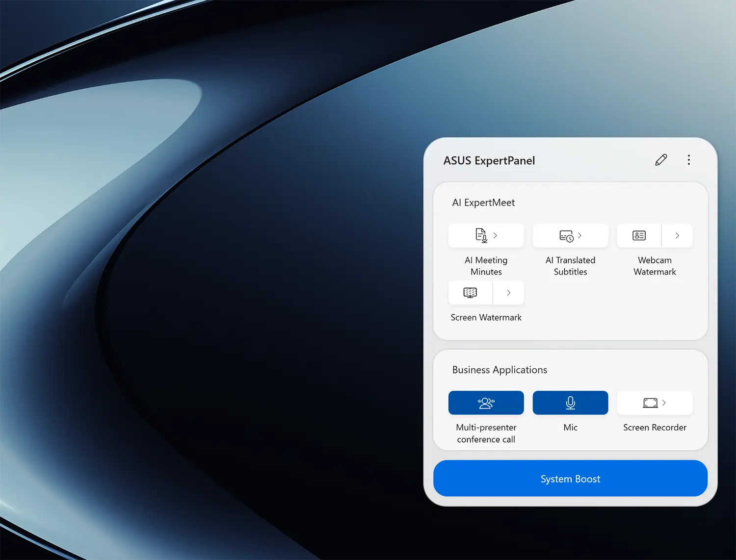This screenshot has width=736, height=560.
Task: Disable Multi-presenter conference call mode
Action: click(486, 403)
